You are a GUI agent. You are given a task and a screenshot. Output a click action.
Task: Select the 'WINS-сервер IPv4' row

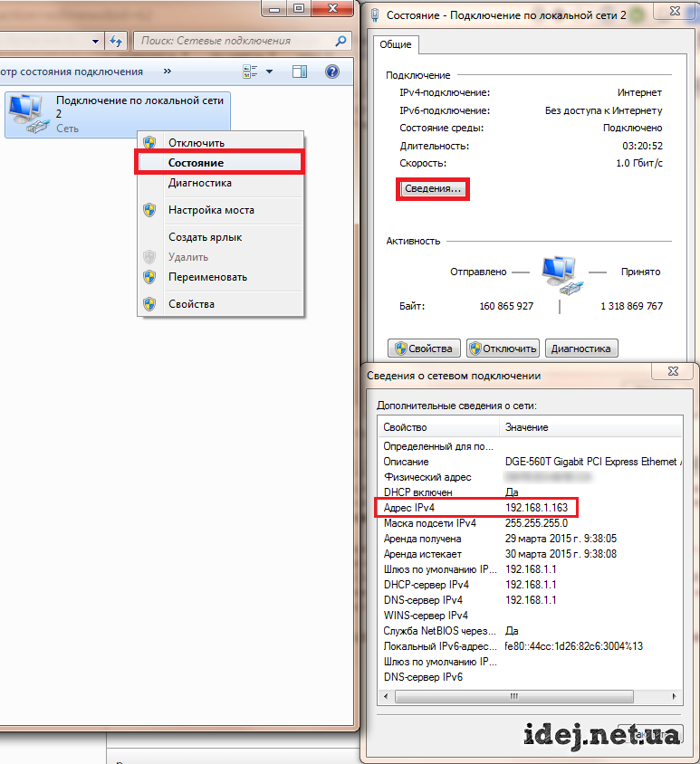(x=530, y=616)
